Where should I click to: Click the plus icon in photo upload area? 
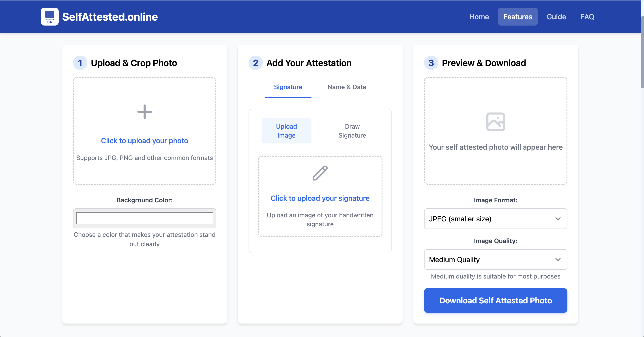pyautogui.click(x=144, y=112)
